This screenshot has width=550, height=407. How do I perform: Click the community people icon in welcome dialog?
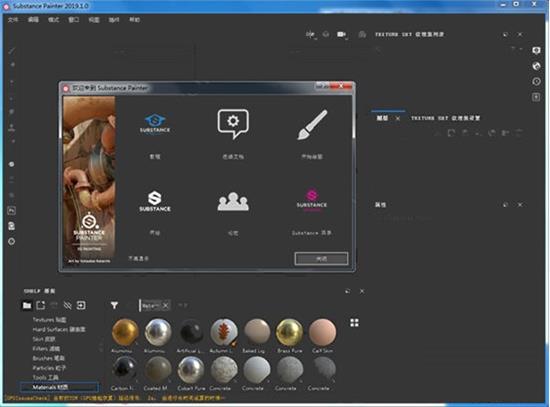tap(233, 201)
